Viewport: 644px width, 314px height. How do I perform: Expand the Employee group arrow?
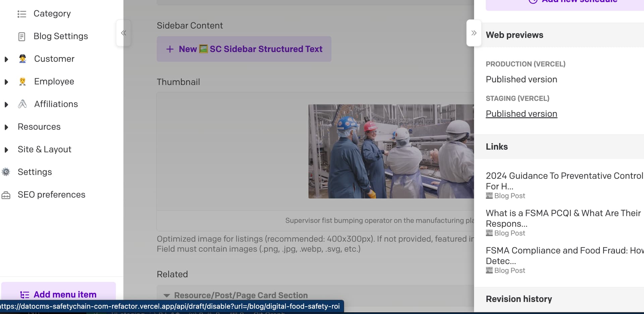tap(6, 82)
